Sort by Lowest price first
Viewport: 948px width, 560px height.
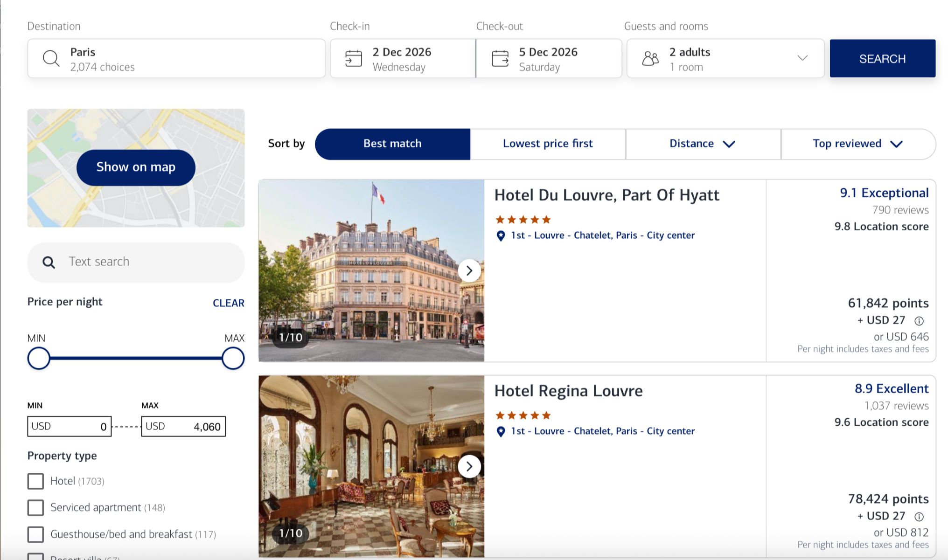(548, 144)
